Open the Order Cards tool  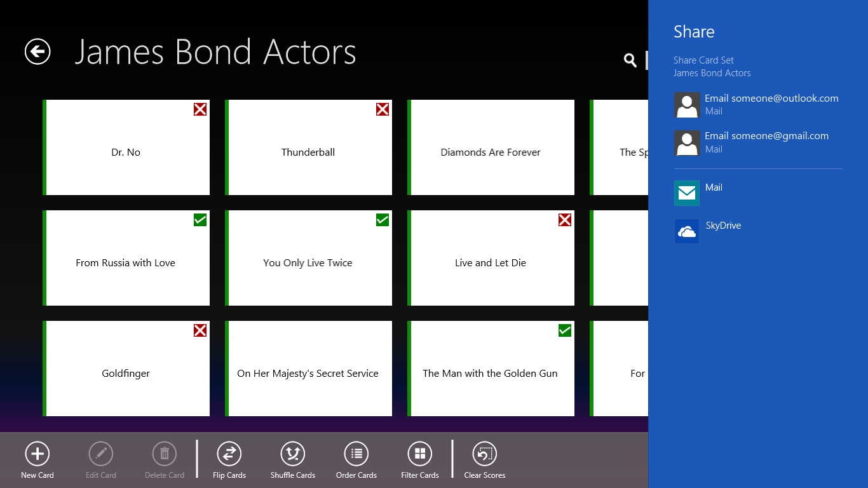coord(356,459)
